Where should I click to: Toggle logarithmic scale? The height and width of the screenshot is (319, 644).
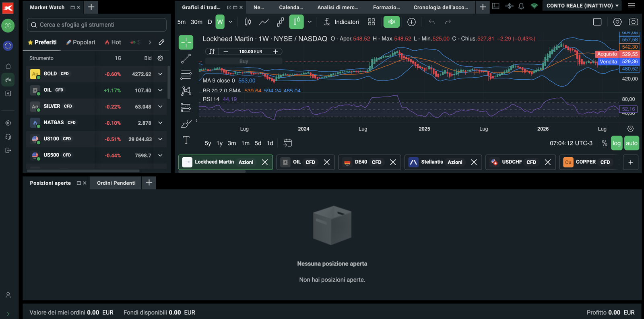[x=617, y=143]
